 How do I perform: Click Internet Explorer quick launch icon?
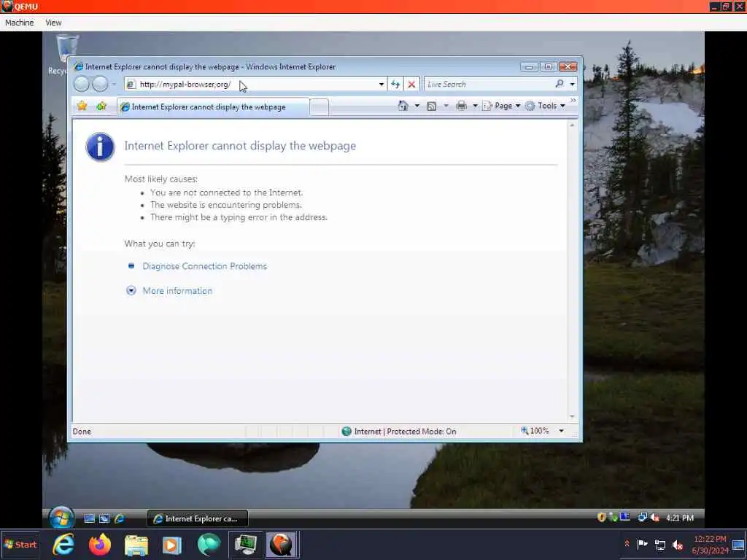coord(120,518)
